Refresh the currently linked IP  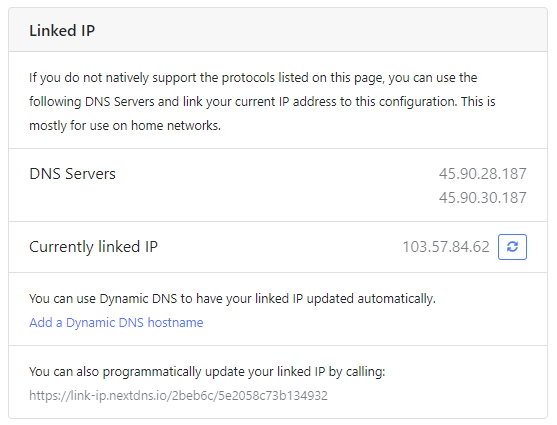click(512, 247)
